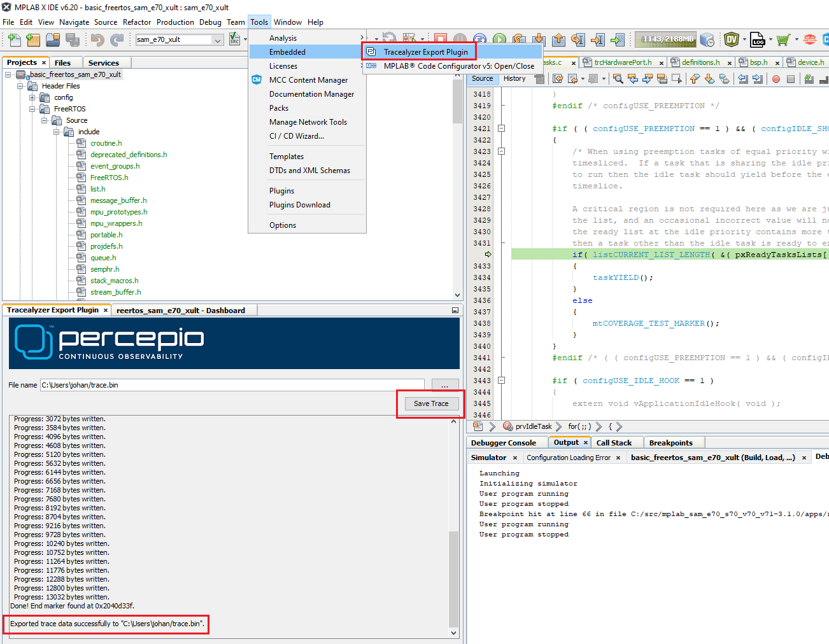
Task: Click the browse '...' button for file name
Action: [444, 385]
